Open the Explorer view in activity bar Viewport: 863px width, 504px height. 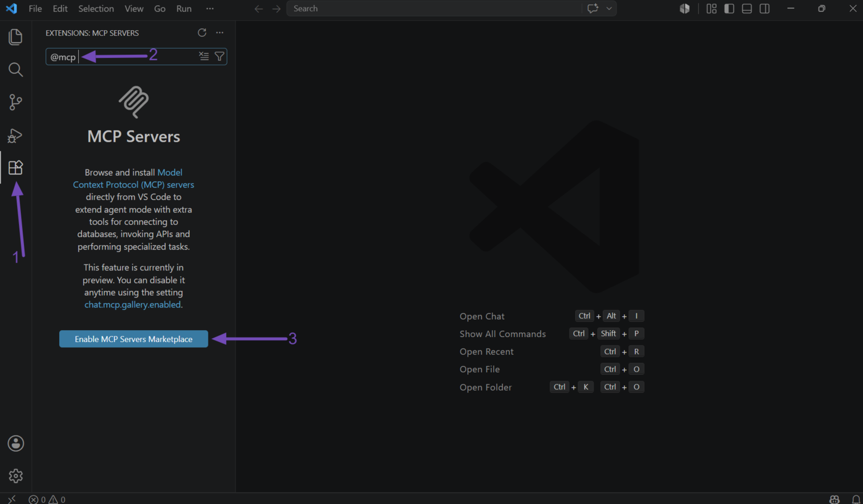point(15,37)
